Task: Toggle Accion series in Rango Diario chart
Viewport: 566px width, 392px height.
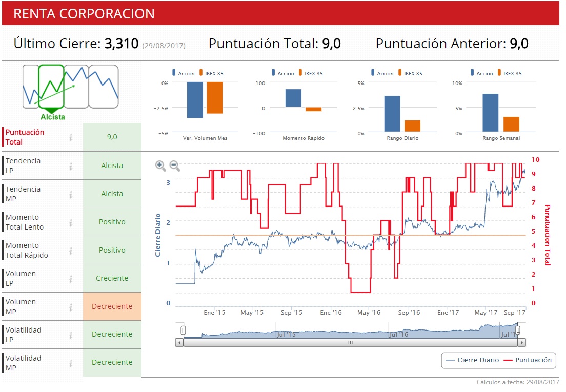Action: (x=382, y=73)
